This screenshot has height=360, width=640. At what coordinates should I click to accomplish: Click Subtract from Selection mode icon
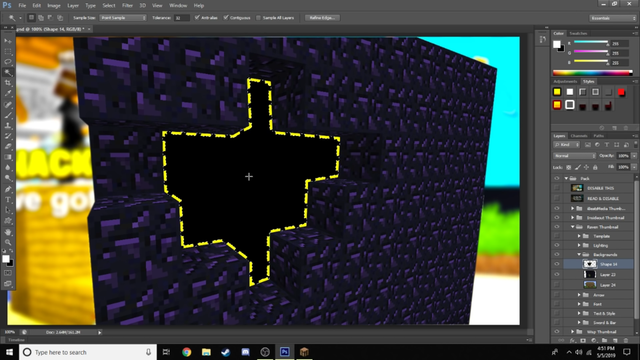click(50, 18)
